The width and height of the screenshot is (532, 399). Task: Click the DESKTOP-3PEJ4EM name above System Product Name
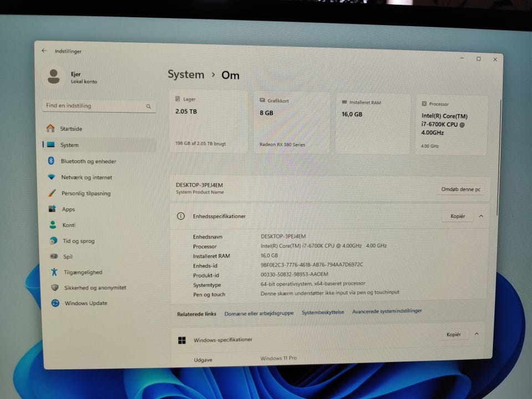[199, 185]
